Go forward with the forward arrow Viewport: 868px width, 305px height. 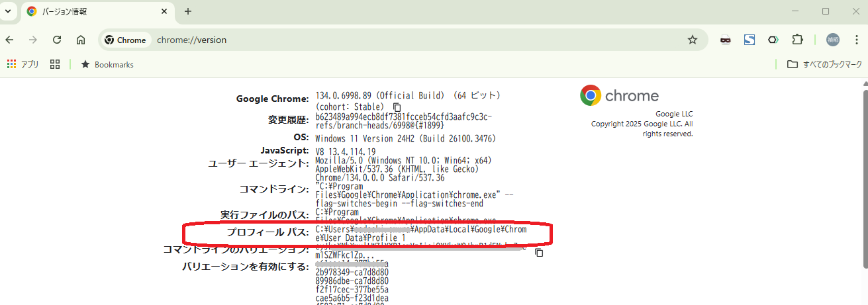[33, 40]
